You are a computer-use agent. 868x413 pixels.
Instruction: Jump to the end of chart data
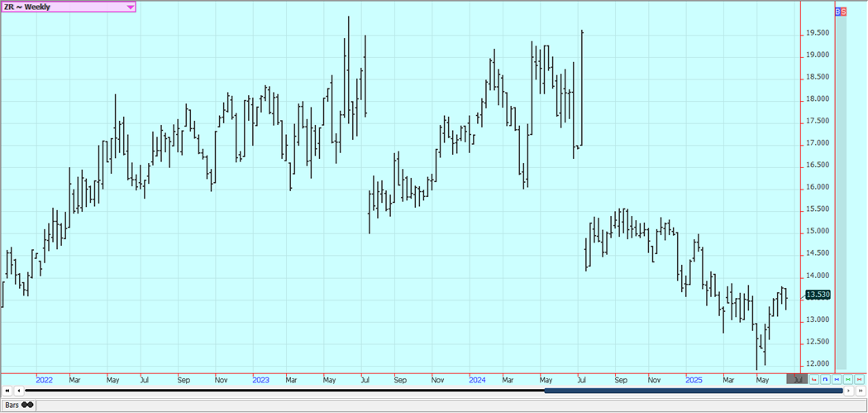click(x=861, y=391)
